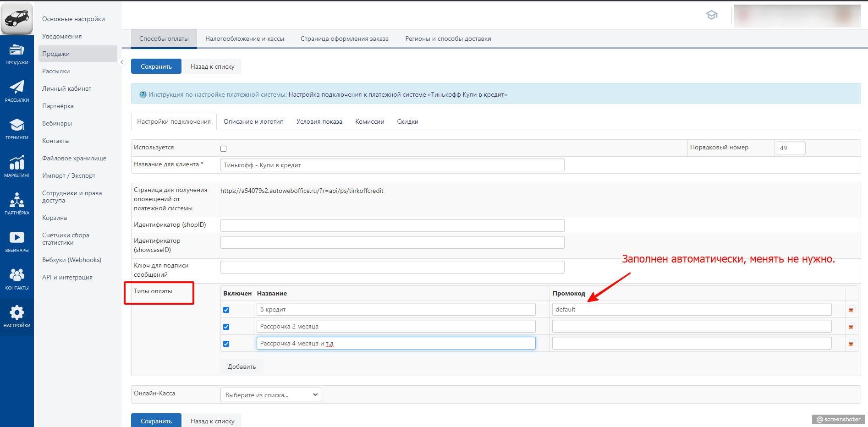This screenshot has height=427, width=868.
Task: Click the Идентификатор (shopID) input field
Action: click(x=392, y=225)
